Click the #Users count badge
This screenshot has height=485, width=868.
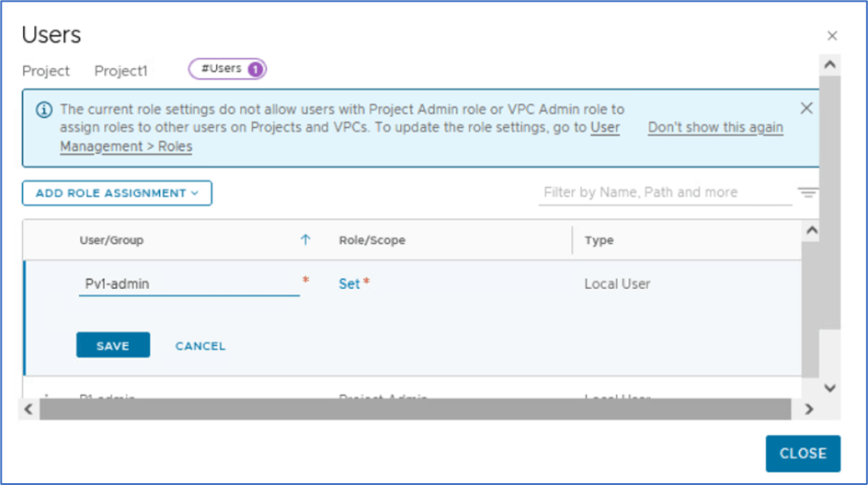pyautogui.click(x=227, y=69)
